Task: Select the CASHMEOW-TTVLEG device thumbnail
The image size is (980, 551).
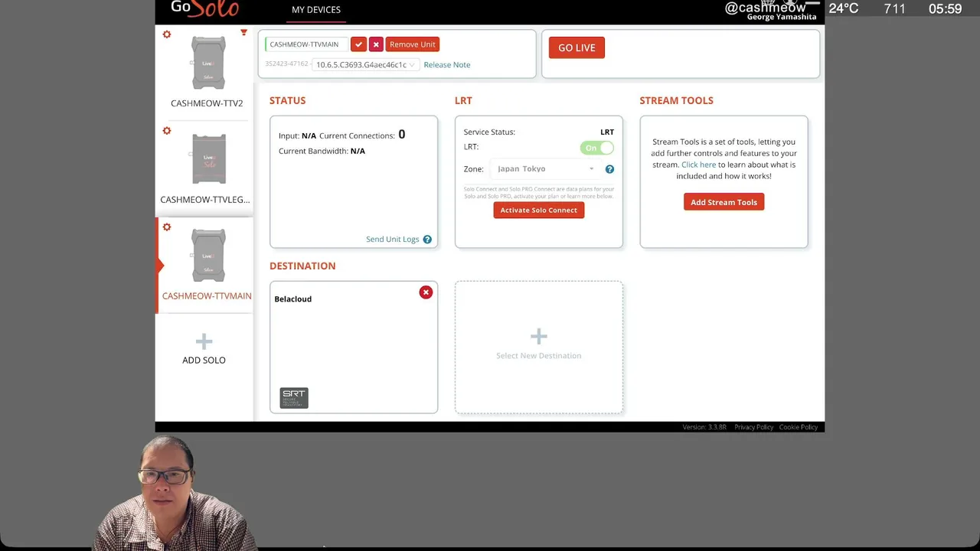Action: pyautogui.click(x=208, y=160)
